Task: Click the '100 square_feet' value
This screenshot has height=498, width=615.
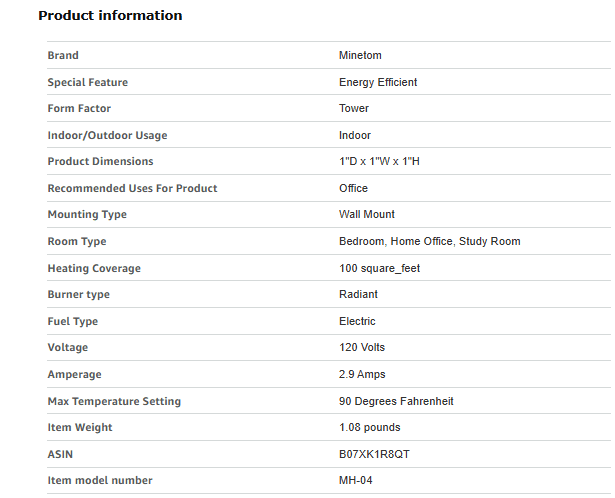Action: tap(379, 269)
